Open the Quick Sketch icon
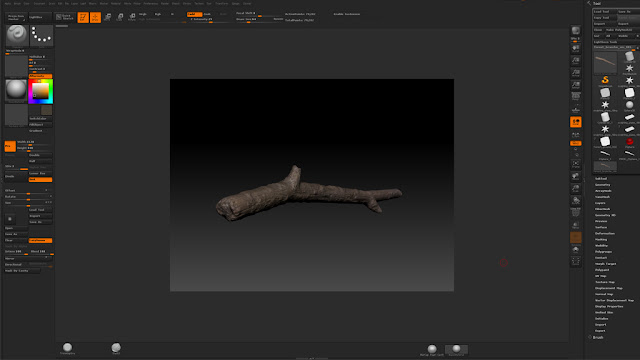This screenshot has width=640, height=360. coord(65,17)
